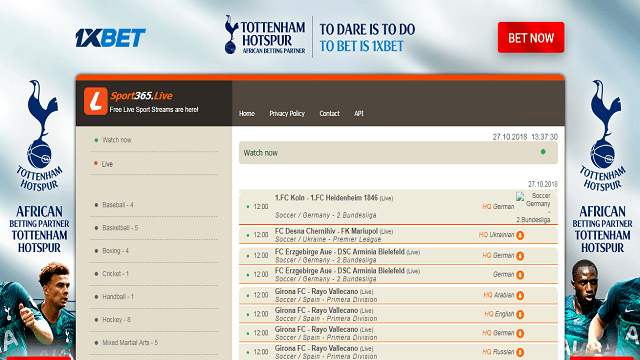
Task: Open the Privacy Policy menu item
Action: click(287, 113)
